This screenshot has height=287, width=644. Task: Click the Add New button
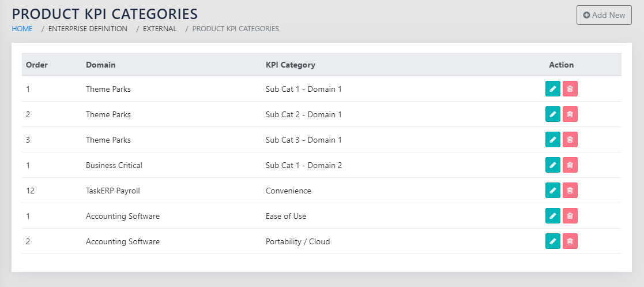pyautogui.click(x=604, y=15)
